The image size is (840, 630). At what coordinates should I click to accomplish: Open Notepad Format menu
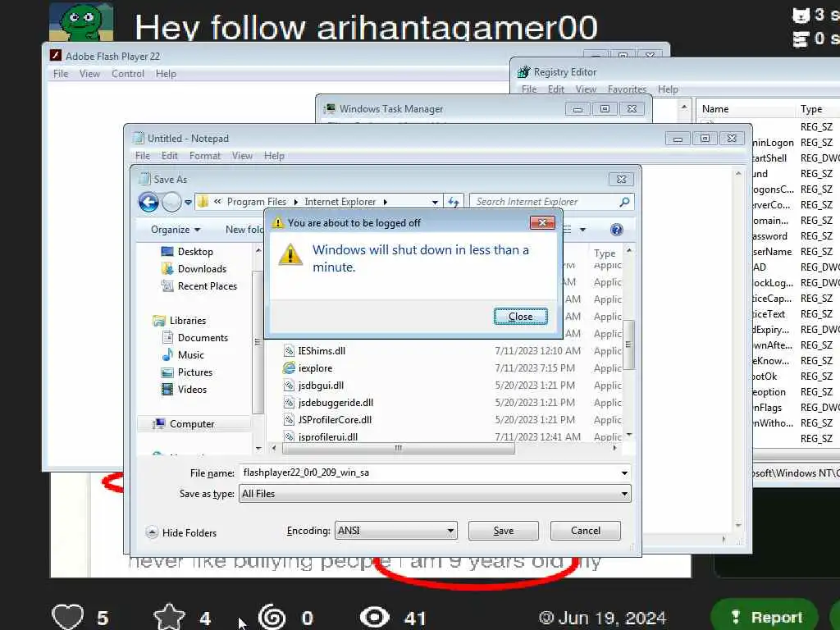point(204,156)
